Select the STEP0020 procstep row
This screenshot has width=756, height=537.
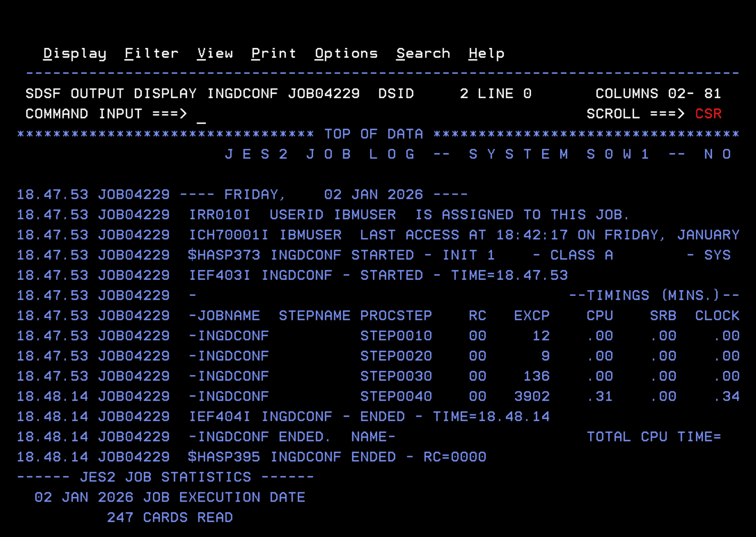coord(396,356)
